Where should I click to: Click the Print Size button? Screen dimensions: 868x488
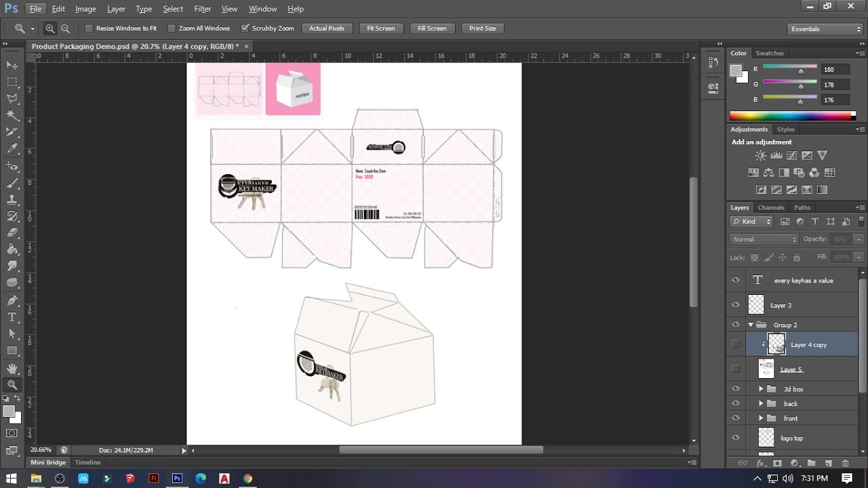483,28
